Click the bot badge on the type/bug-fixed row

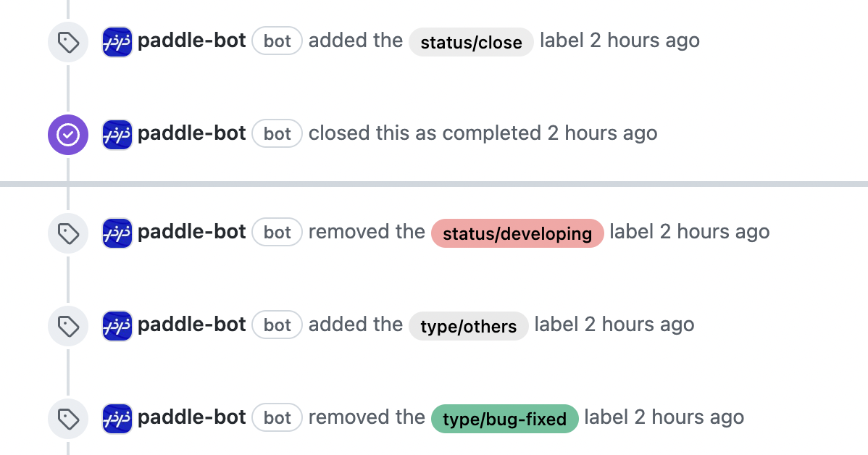pyautogui.click(x=277, y=418)
